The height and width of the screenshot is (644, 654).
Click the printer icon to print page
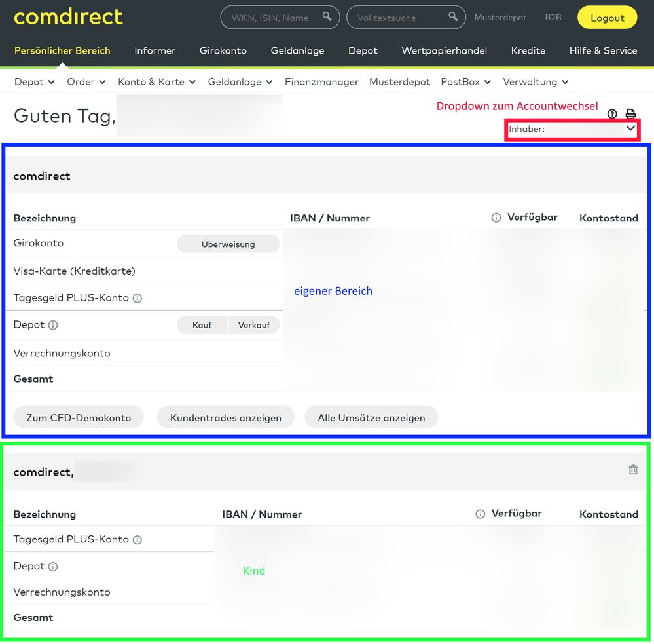pos(630,114)
